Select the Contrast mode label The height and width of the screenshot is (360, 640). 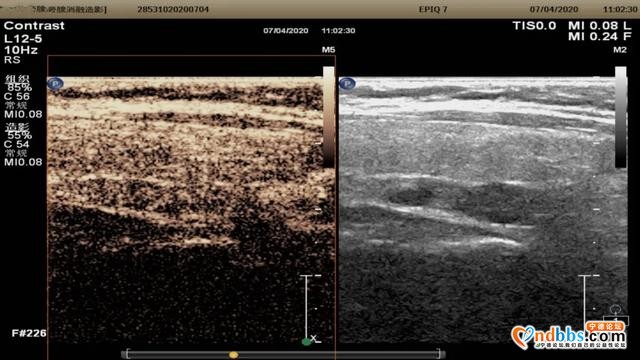[x=34, y=26]
